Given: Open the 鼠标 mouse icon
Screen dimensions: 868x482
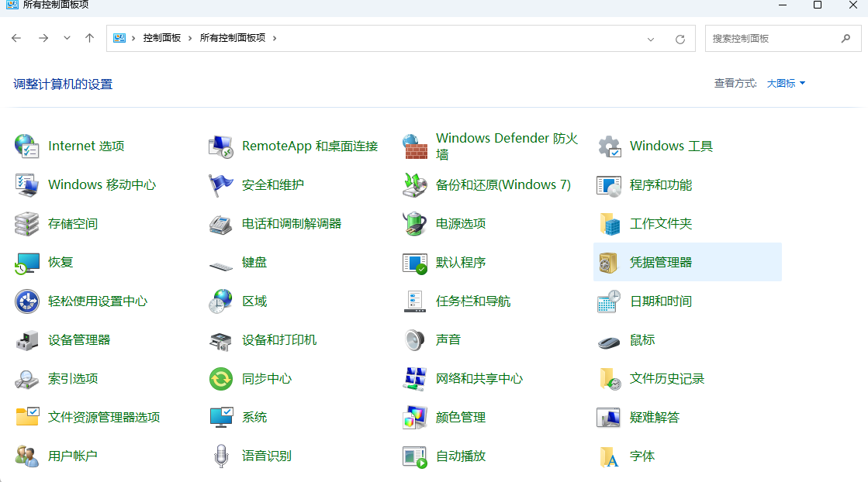Looking at the screenshot, I should (x=609, y=343).
